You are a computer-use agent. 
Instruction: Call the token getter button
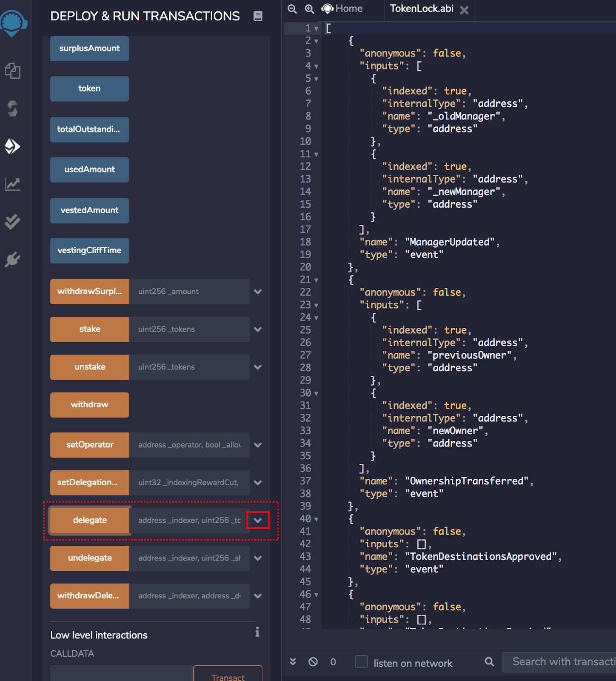89,89
